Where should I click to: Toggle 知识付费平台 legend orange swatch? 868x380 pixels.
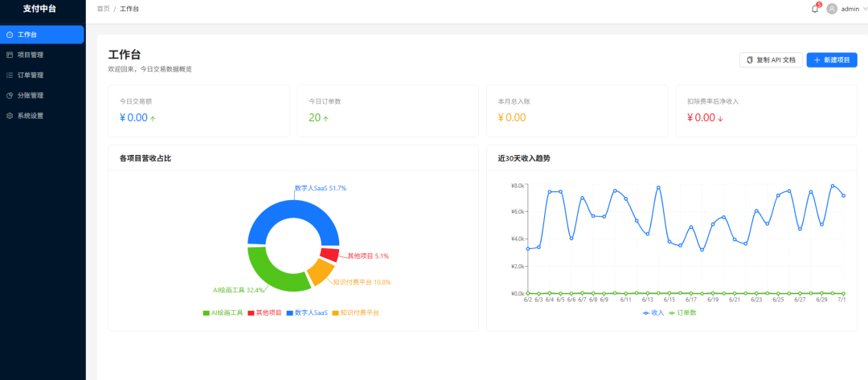point(335,313)
